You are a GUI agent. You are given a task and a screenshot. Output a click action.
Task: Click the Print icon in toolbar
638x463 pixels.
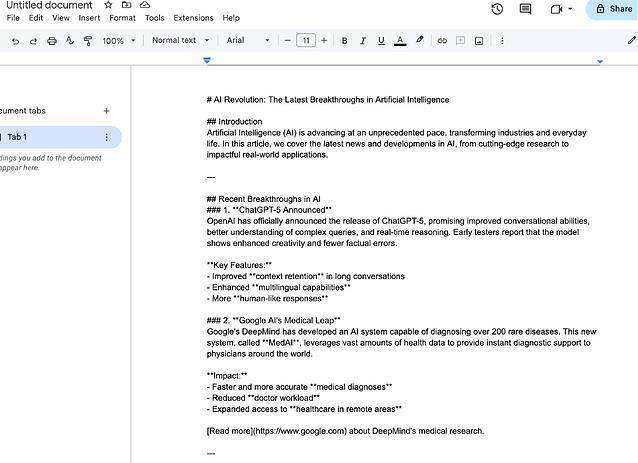(x=52, y=41)
